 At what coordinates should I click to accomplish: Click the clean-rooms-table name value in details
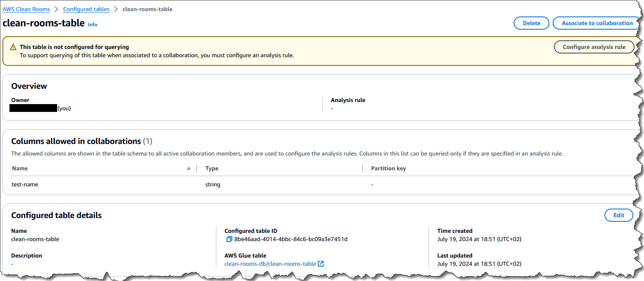(35, 239)
